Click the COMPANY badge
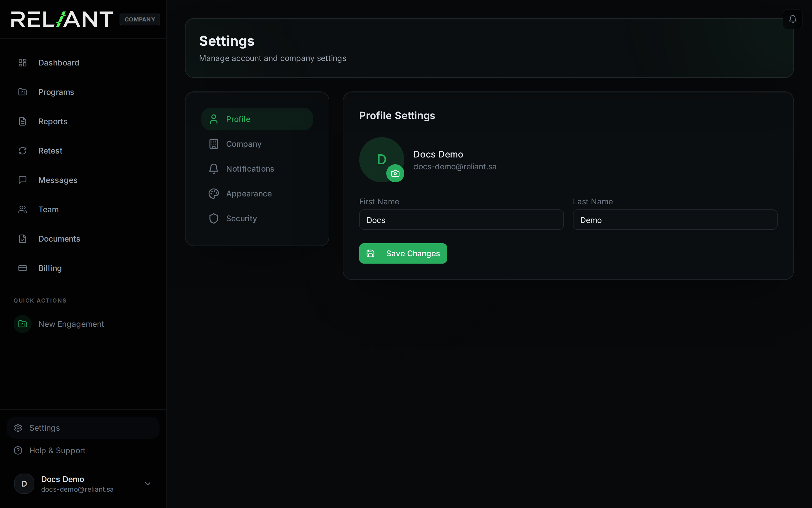The width and height of the screenshot is (812, 508). (x=140, y=19)
